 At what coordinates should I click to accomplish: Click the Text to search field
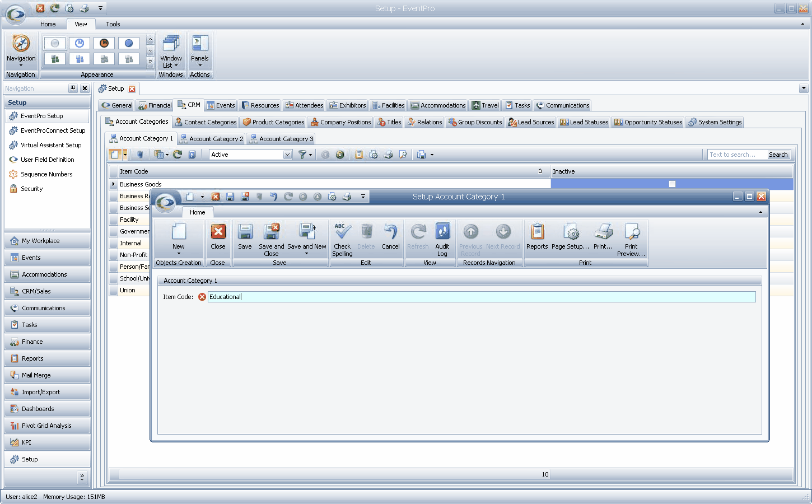click(x=737, y=155)
